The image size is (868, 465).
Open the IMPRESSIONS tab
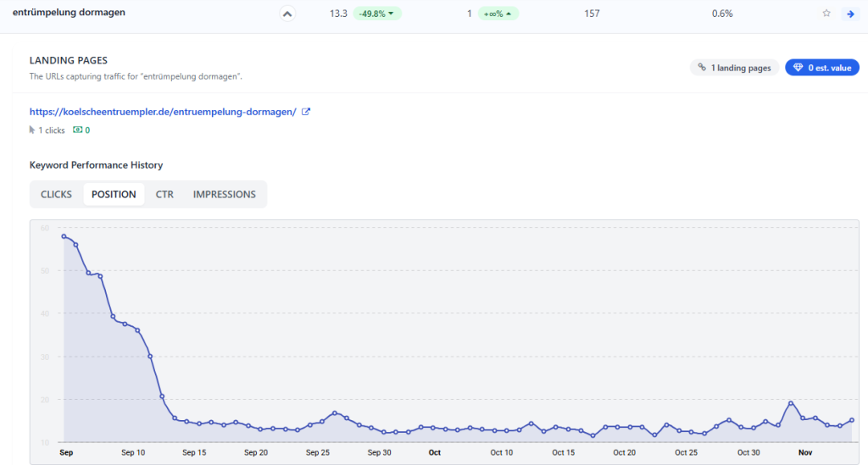224,194
